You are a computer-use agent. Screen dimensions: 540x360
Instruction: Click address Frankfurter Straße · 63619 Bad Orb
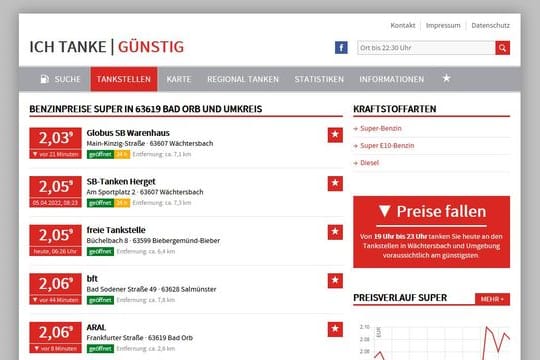139,338
